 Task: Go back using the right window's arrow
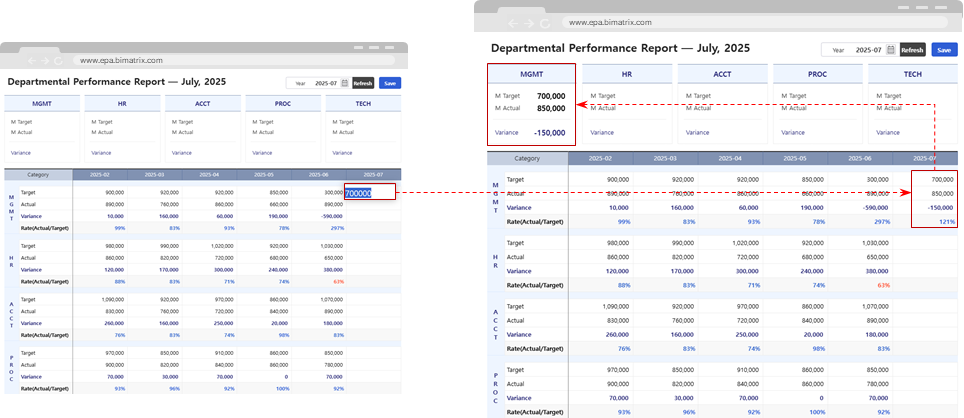tap(510, 22)
